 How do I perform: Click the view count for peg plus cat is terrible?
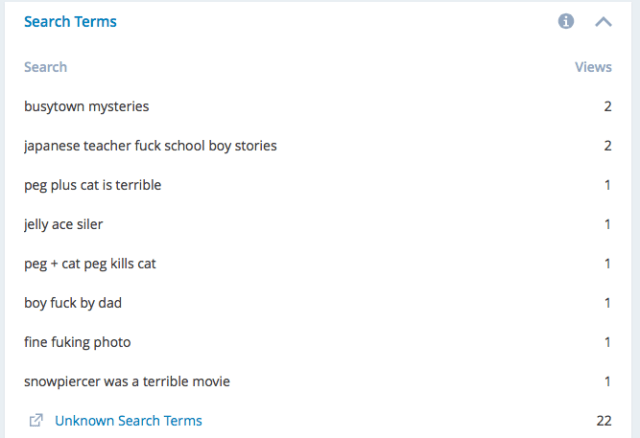click(607, 185)
